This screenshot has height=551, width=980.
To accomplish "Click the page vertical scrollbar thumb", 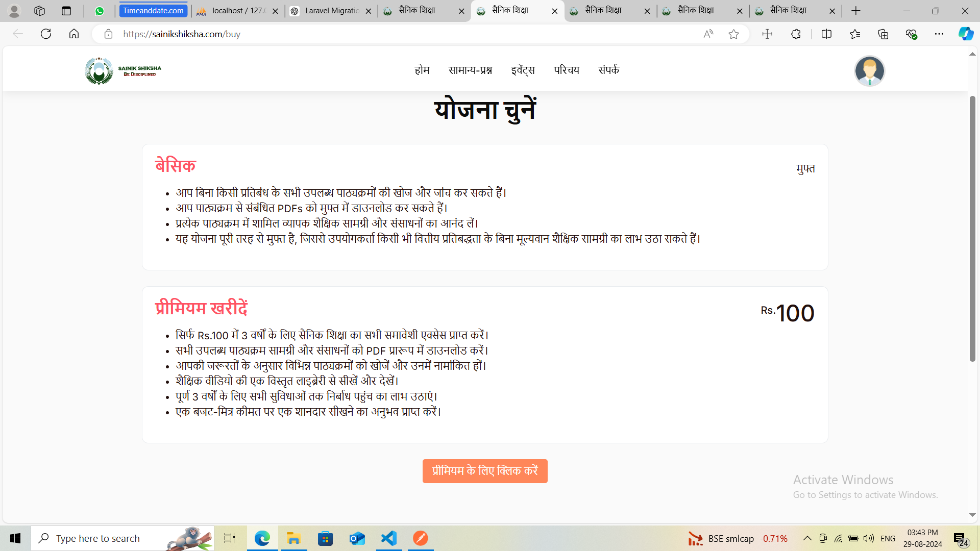I will click(972, 229).
